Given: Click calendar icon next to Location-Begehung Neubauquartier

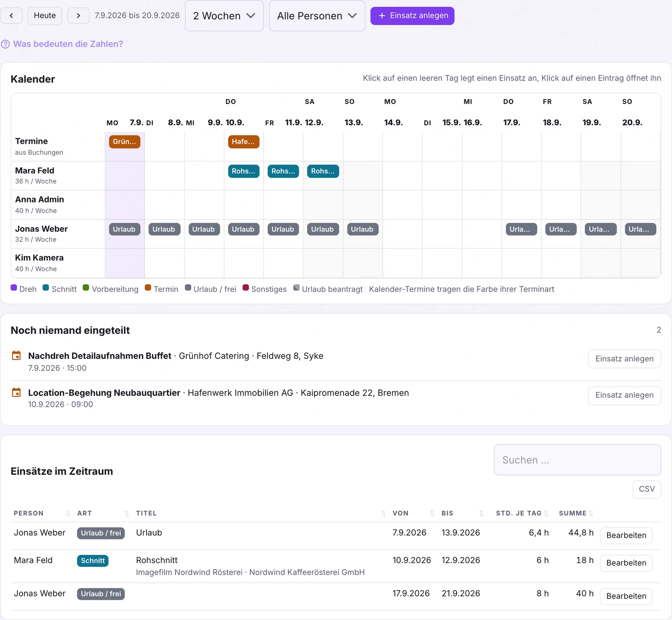Looking at the screenshot, I should tap(16, 392).
